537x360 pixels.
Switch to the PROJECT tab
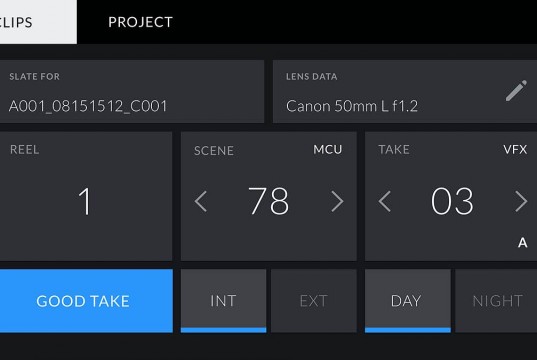pyautogui.click(x=140, y=22)
